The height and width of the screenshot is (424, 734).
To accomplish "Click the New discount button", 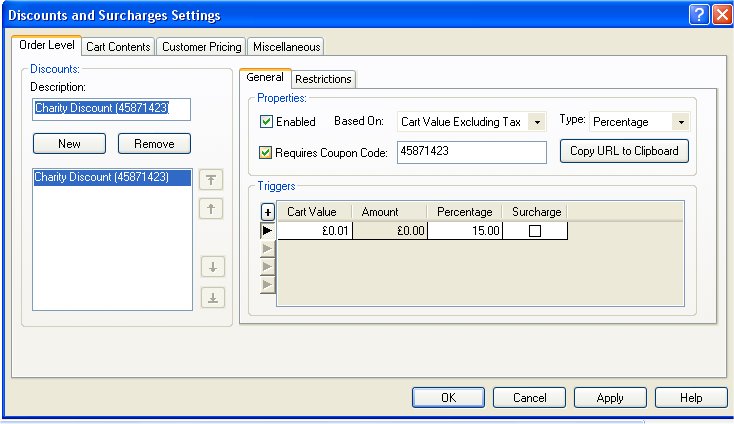I will (x=69, y=143).
